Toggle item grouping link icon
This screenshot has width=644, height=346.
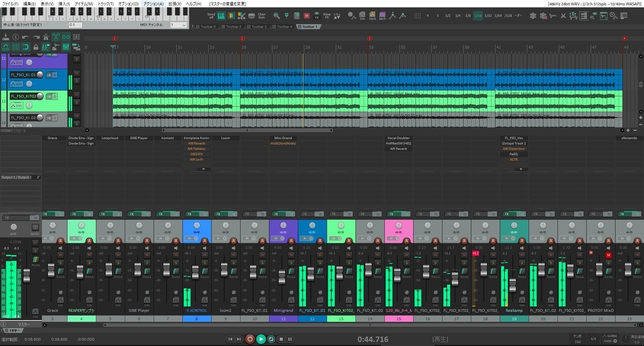pyautogui.click(x=66, y=37)
